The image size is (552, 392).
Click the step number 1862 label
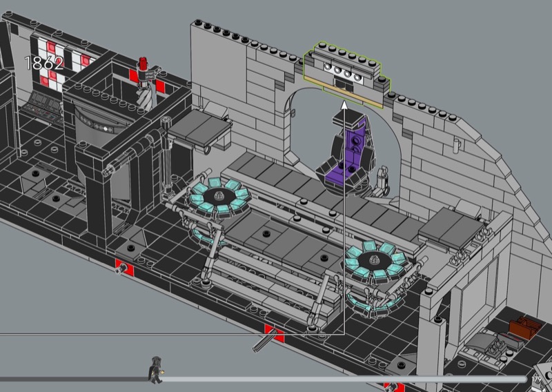pyautogui.click(x=44, y=63)
